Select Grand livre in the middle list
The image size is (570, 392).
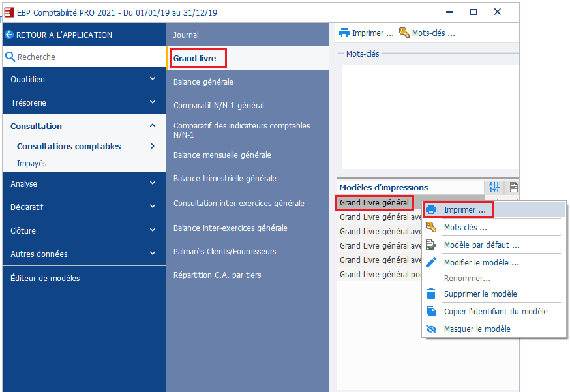[247, 58]
